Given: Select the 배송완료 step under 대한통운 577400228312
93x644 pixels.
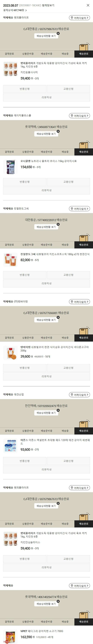Looking at the screenshot, I should [84, 245].
